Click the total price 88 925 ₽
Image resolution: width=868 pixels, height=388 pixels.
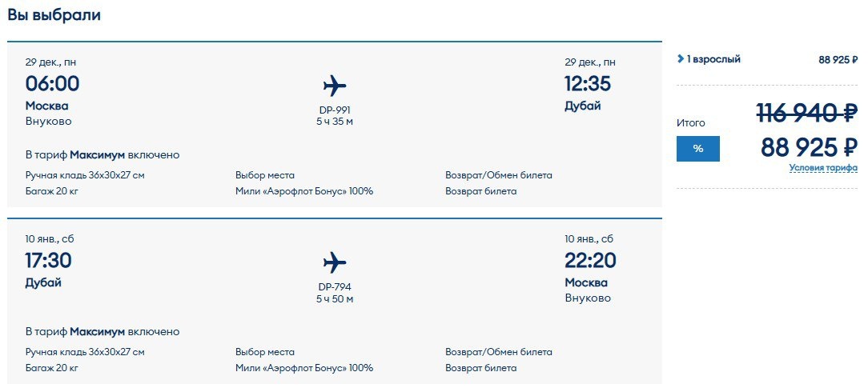coord(810,147)
